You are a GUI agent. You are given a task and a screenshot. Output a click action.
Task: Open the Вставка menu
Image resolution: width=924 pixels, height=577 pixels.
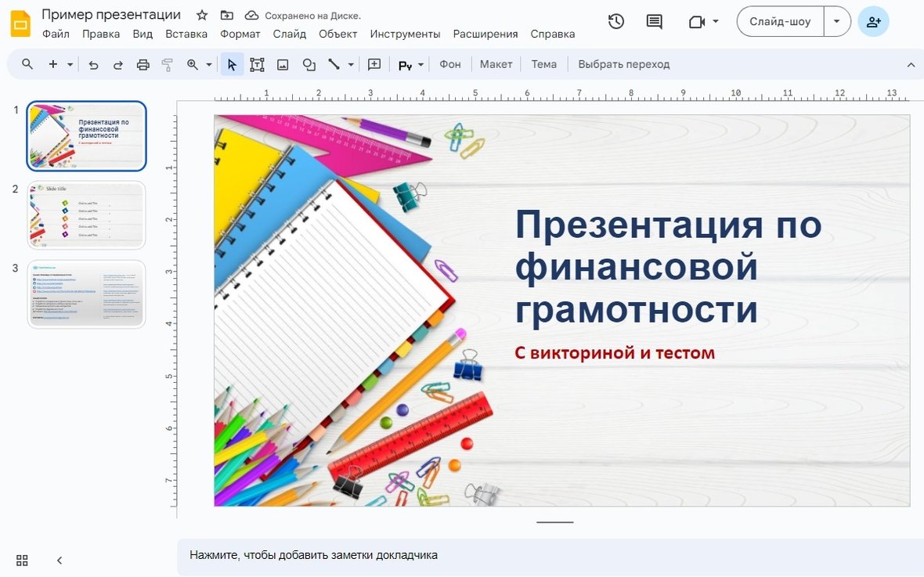(186, 34)
